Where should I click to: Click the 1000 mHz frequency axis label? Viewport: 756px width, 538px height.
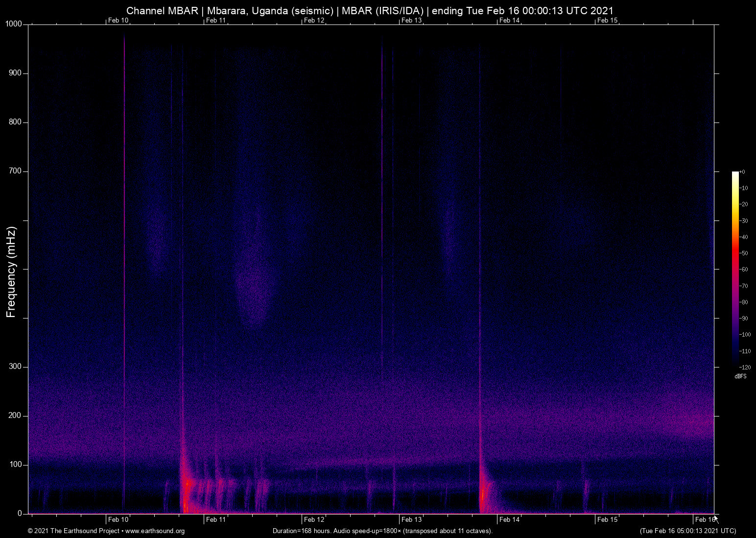(x=14, y=24)
